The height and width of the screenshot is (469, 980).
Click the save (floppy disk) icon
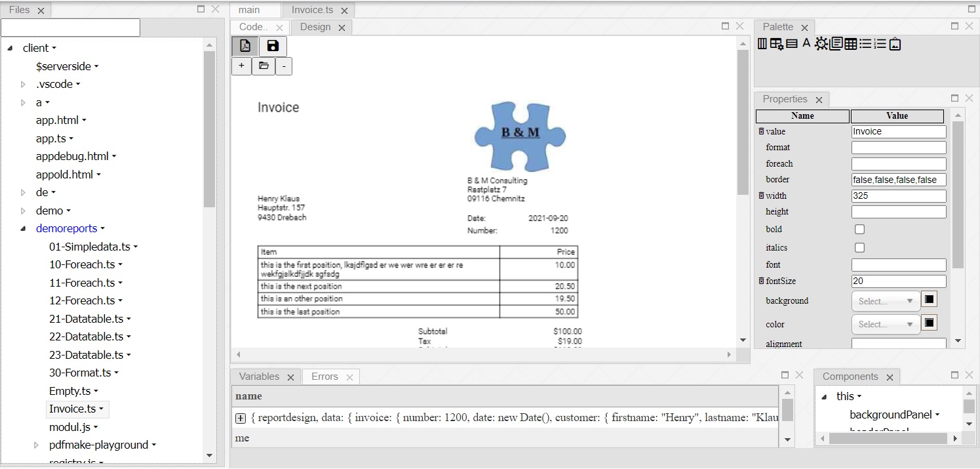tap(273, 46)
